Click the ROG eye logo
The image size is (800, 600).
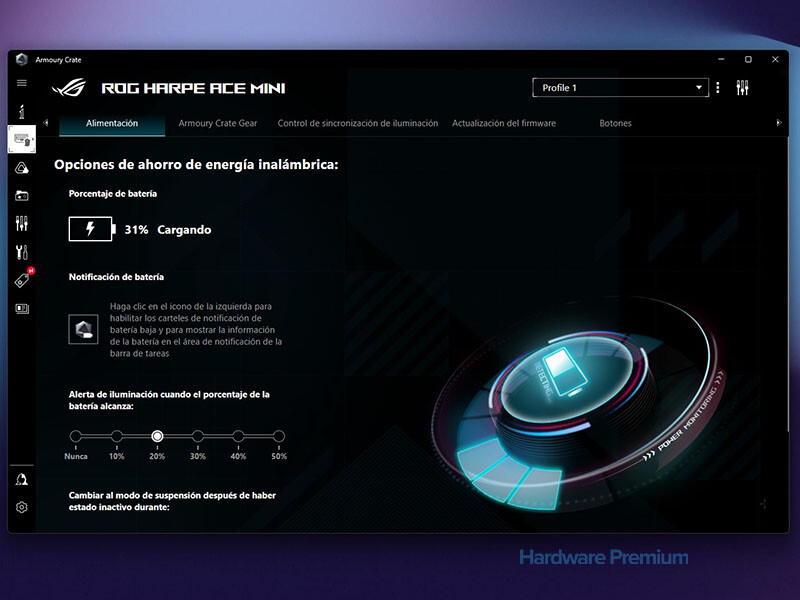tap(69, 88)
